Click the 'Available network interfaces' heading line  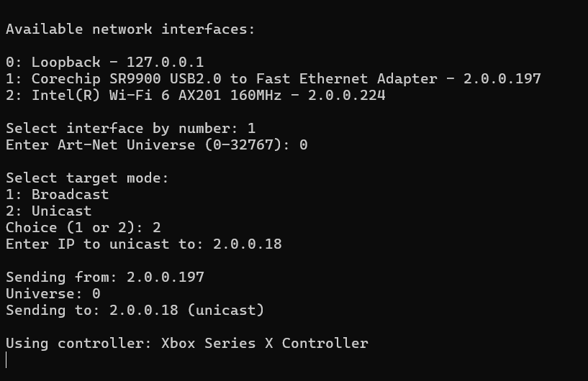click(x=130, y=29)
